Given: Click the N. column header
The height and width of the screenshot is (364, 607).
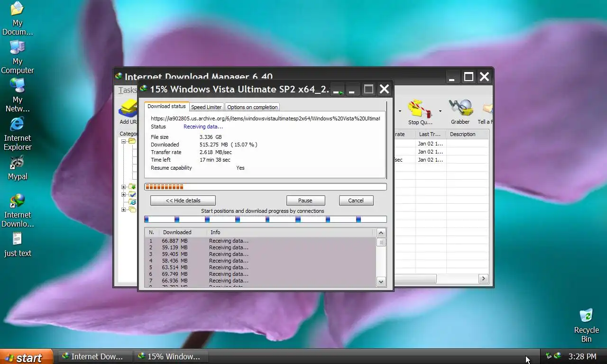Looking at the screenshot, I should (x=152, y=232).
